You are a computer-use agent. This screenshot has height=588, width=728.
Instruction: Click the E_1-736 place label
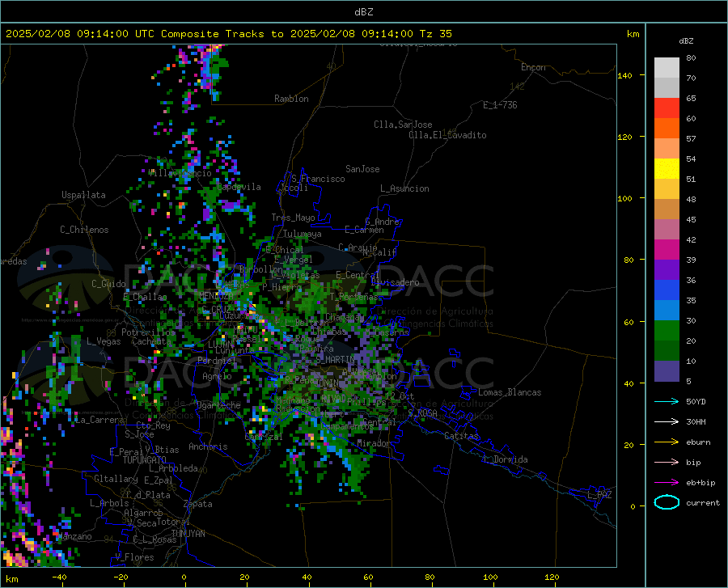[x=500, y=105]
